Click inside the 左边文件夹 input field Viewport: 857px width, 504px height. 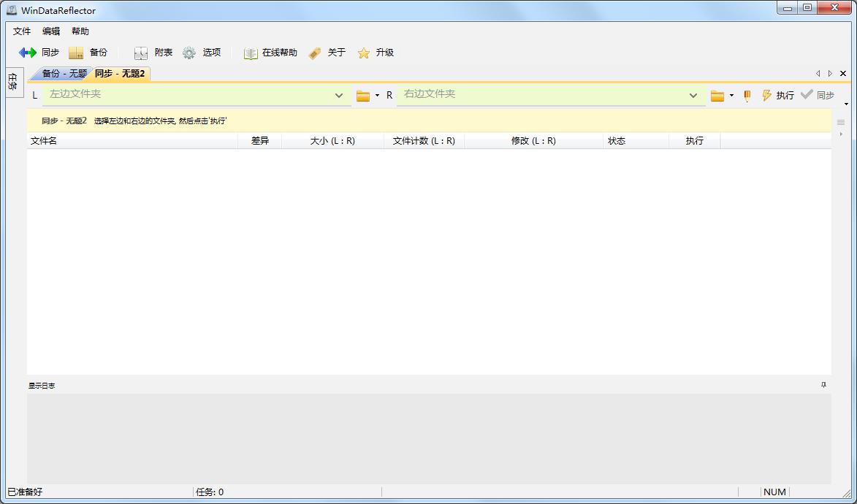coord(183,95)
